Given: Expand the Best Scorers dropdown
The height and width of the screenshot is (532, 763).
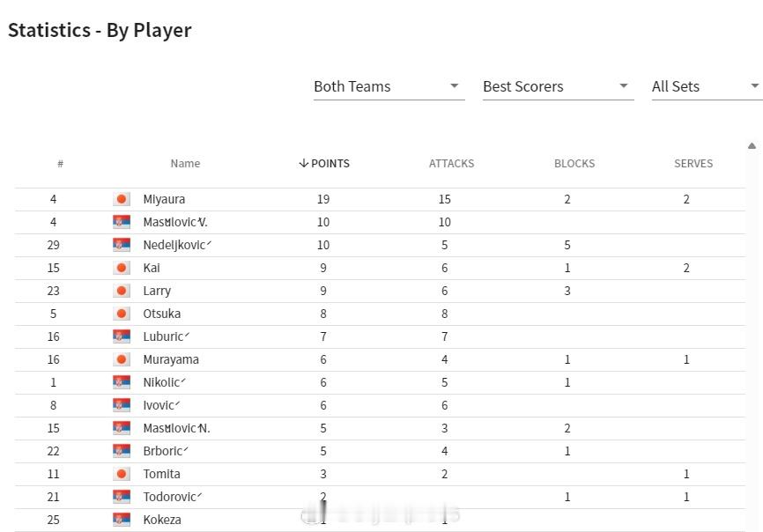Looking at the screenshot, I should pyautogui.click(x=558, y=86).
